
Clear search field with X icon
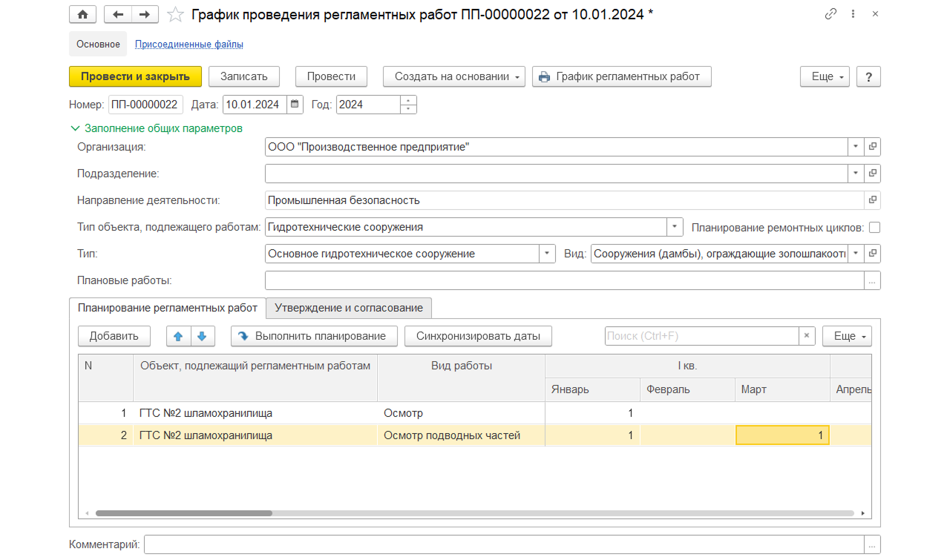point(807,336)
